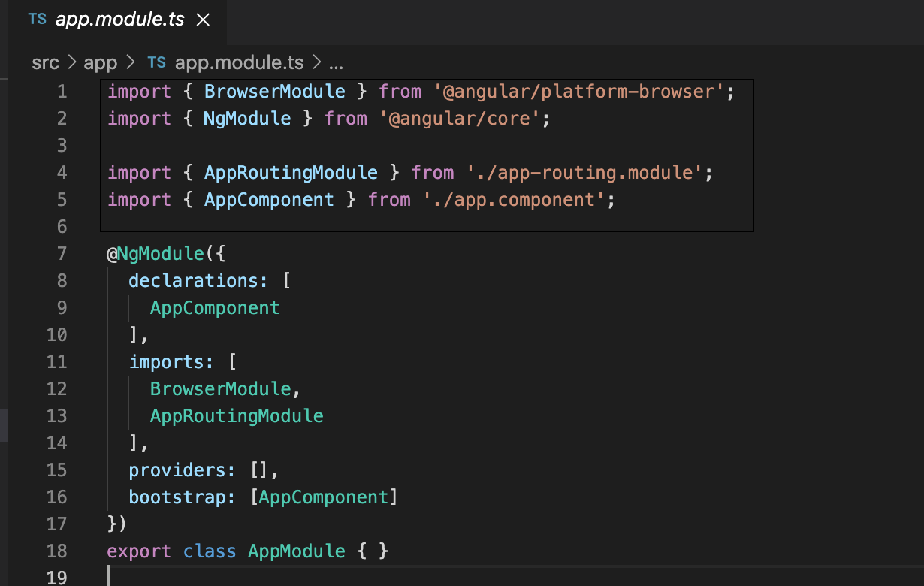The height and width of the screenshot is (586, 924).
Task: Click BrowserModule in the line 1 import
Action: click(274, 92)
